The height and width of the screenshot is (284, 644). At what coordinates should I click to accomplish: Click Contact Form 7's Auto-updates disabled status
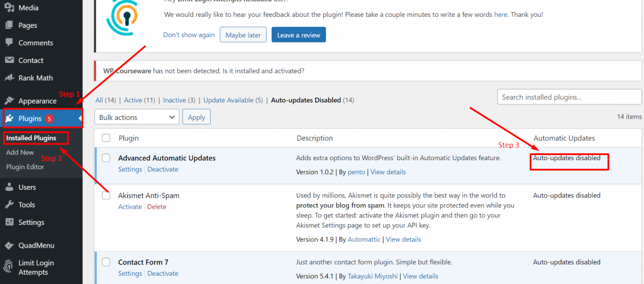click(x=567, y=262)
